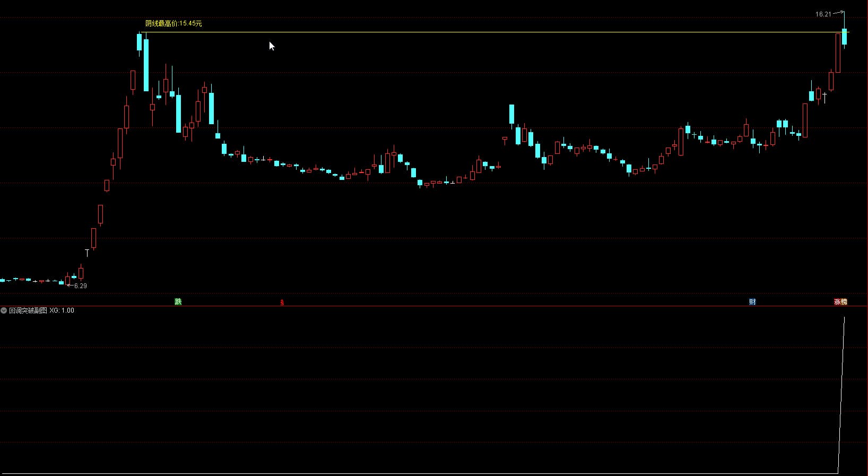This screenshot has width=868, height=476.
Task: Click the 6.29 lowest price label
Action: (81, 286)
